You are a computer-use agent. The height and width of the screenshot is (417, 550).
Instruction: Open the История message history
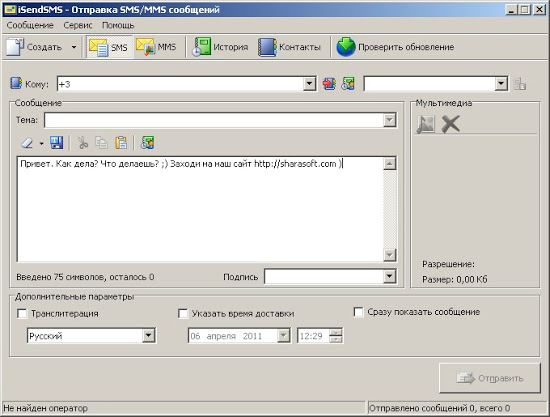220,47
